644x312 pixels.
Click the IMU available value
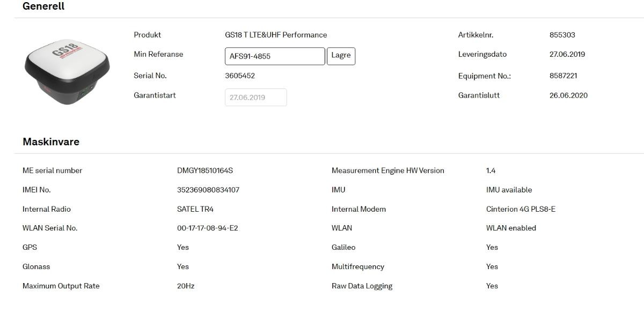(x=509, y=190)
